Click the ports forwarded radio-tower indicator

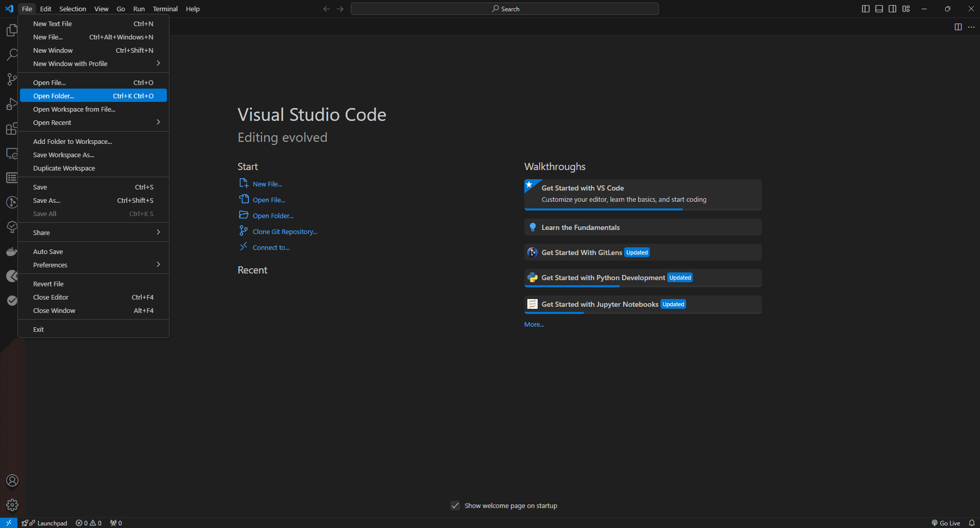click(116, 523)
